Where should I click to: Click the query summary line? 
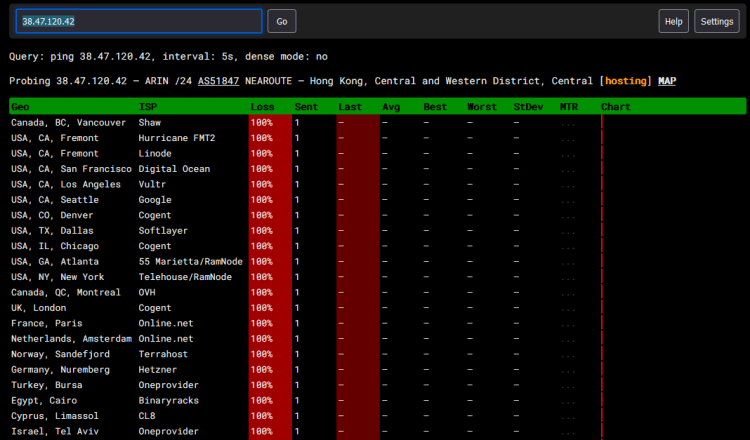(x=168, y=56)
